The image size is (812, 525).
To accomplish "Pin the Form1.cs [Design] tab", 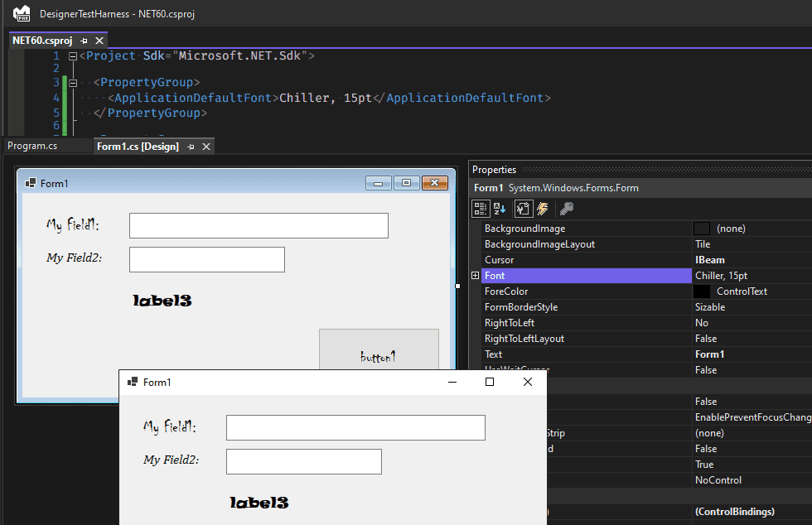I will point(191,147).
